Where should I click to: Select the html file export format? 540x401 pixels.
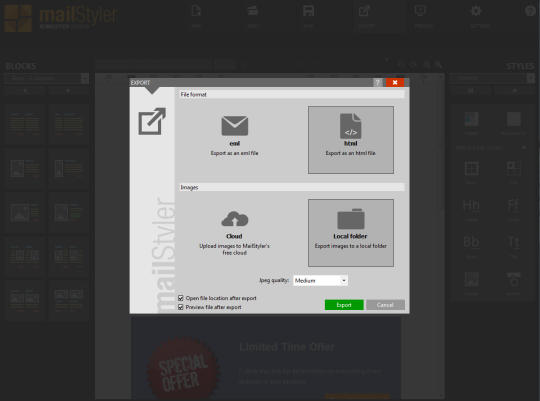point(351,140)
